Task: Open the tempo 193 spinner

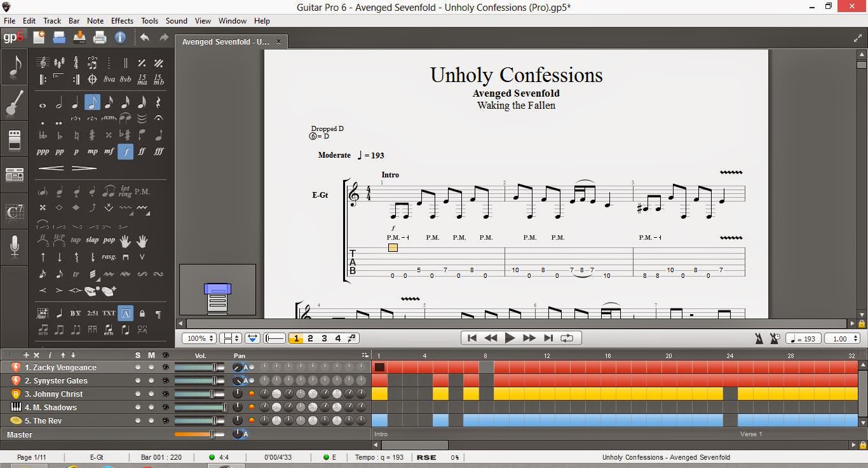Action: coord(803,339)
